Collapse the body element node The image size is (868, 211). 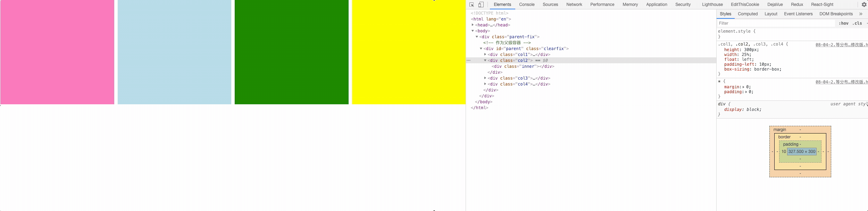tap(473, 31)
